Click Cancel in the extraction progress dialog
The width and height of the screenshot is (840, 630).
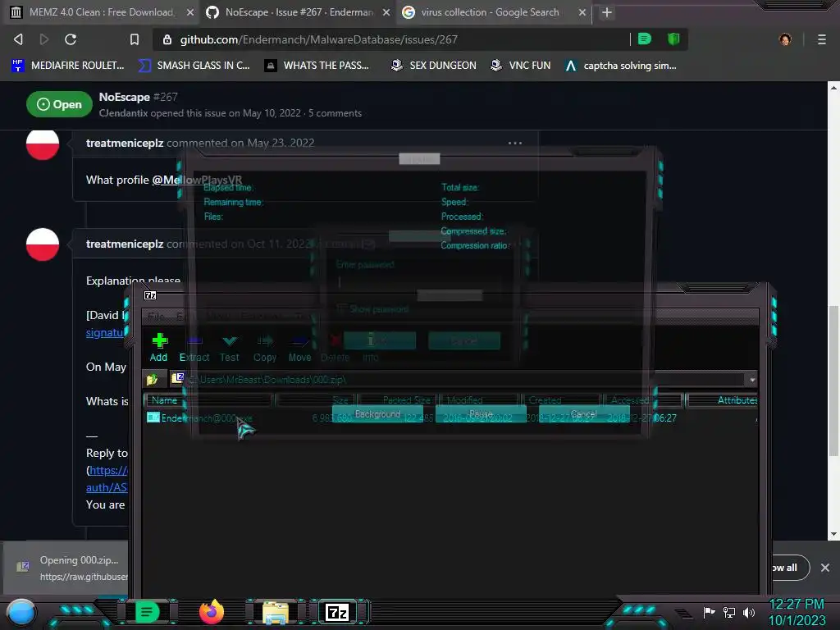584,414
